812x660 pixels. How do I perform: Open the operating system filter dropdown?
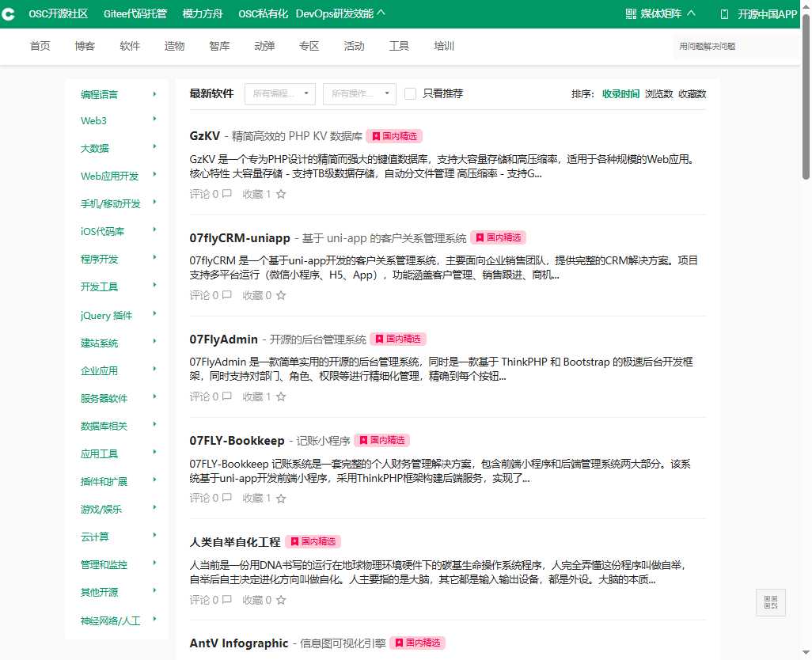[x=360, y=93]
